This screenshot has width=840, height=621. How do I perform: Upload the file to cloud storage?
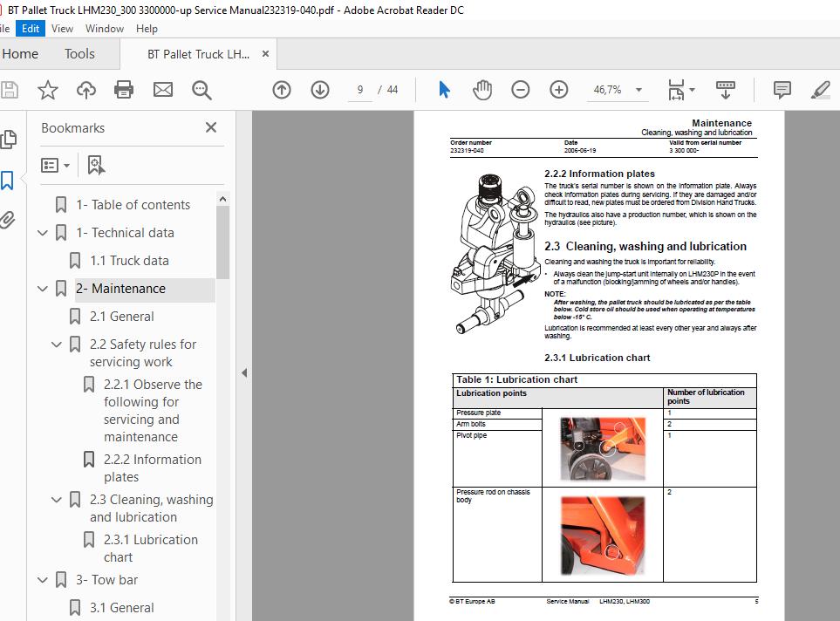(x=85, y=90)
